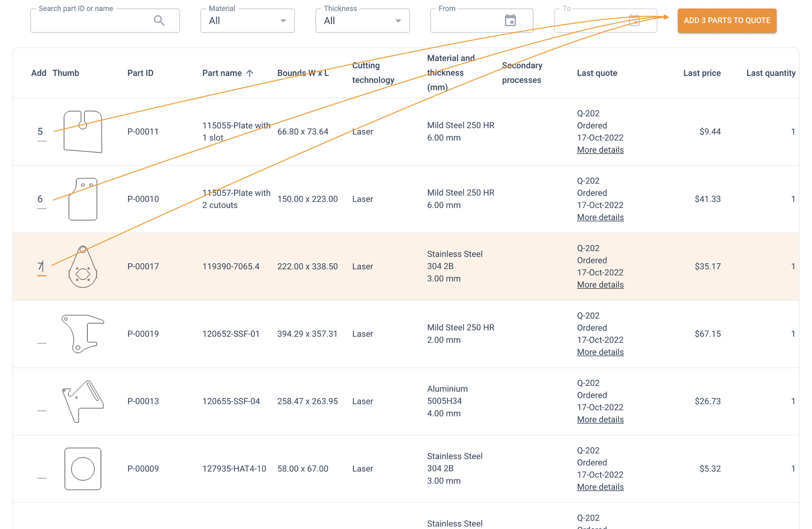This screenshot has width=812, height=529.
Task: Click the Part name sort arrow
Action: coord(250,73)
